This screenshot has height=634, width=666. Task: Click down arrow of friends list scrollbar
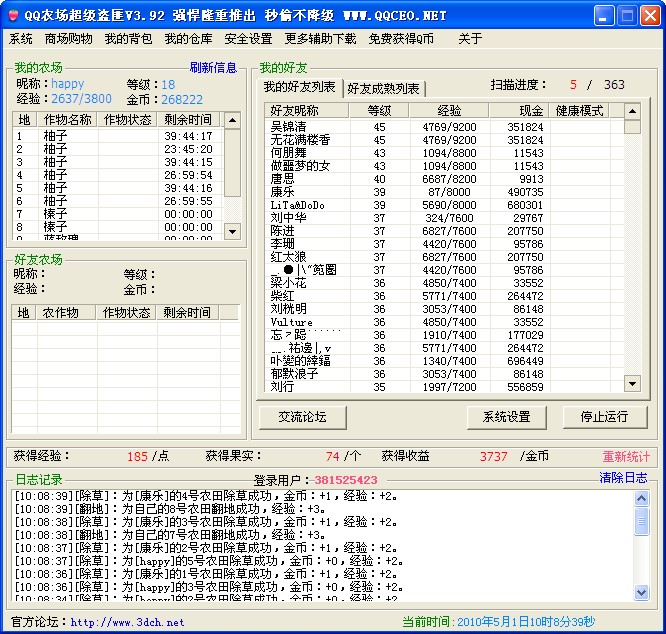[632, 384]
